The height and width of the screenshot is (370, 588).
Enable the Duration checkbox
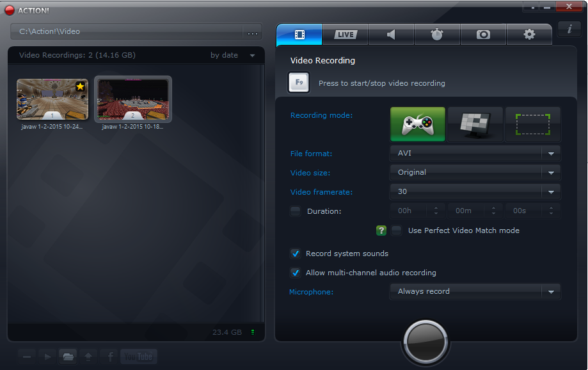[296, 211]
